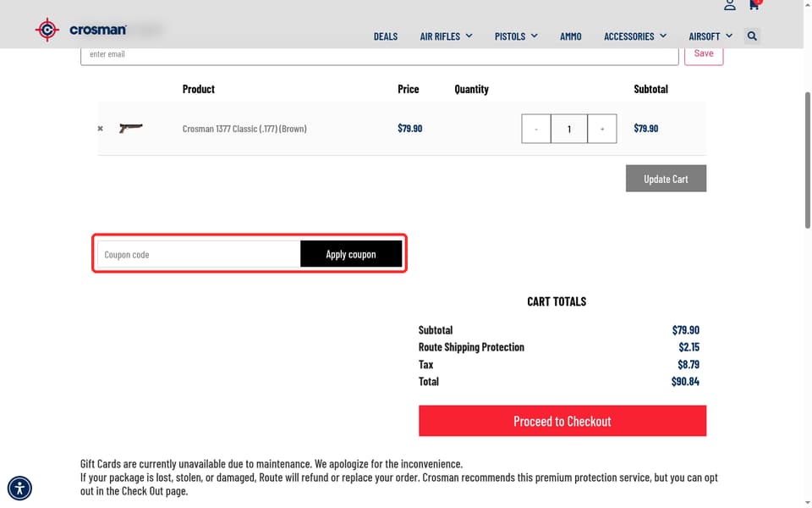The image size is (812, 508).
Task: Focus the quantity value field
Action: tap(569, 129)
